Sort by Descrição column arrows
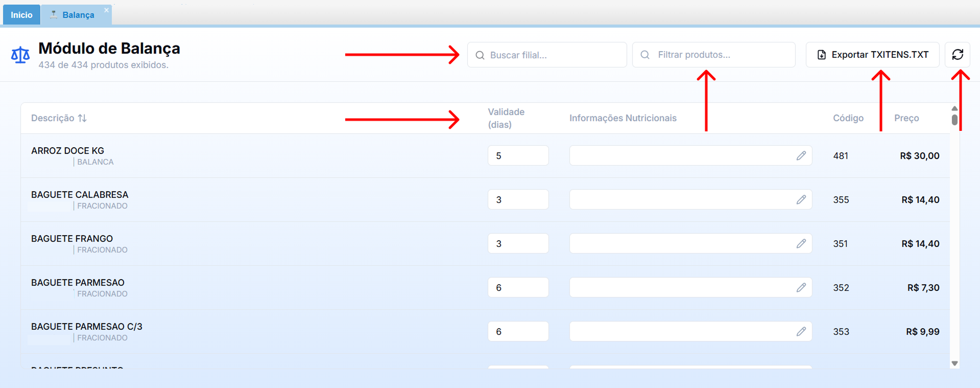Viewport: 980px width, 388px height. (x=82, y=118)
